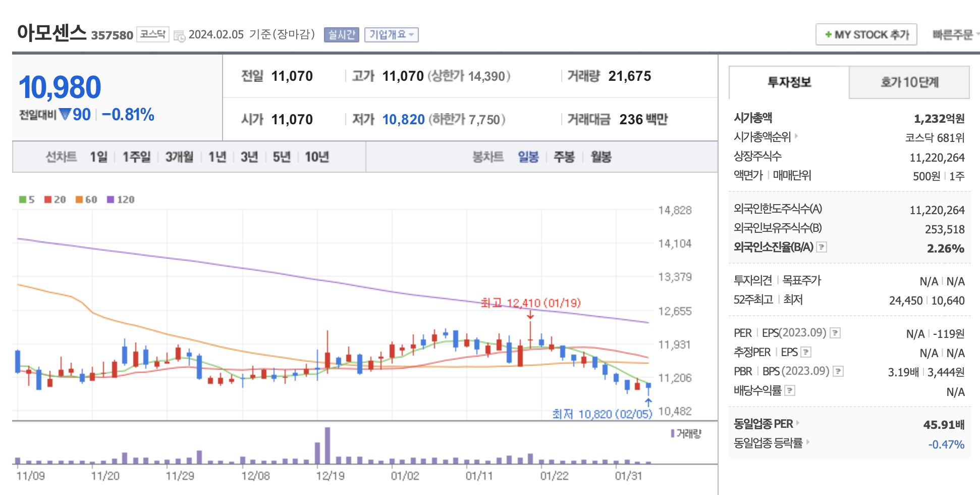Click the 52주최고 value 24,450
980x495 pixels.
tap(906, 301)
